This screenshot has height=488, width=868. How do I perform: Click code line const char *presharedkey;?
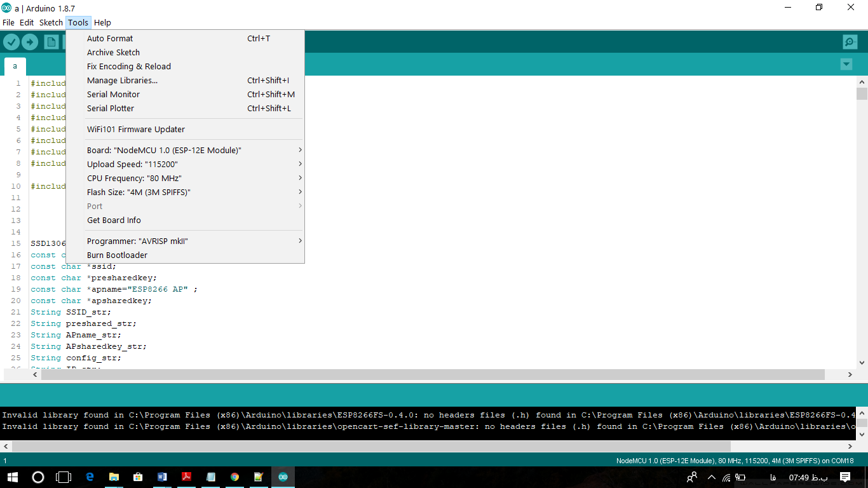click(93, 278)
